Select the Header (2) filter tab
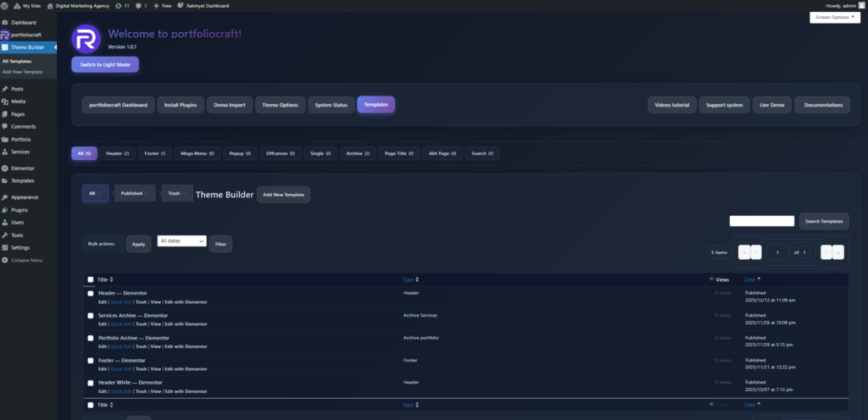Image resolution: width=868 pixels, height=420 pixels. [x=117, y=153]
